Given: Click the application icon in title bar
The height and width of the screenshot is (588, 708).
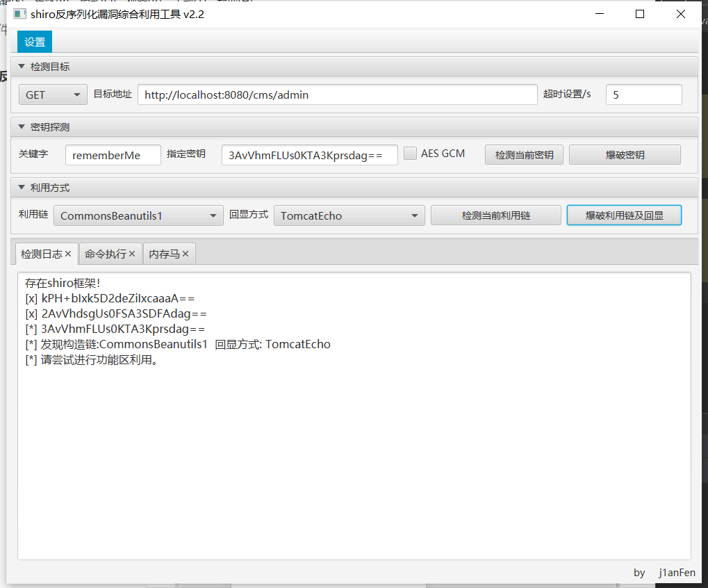Looking at the screenshot, I should [x=19, y=14].
